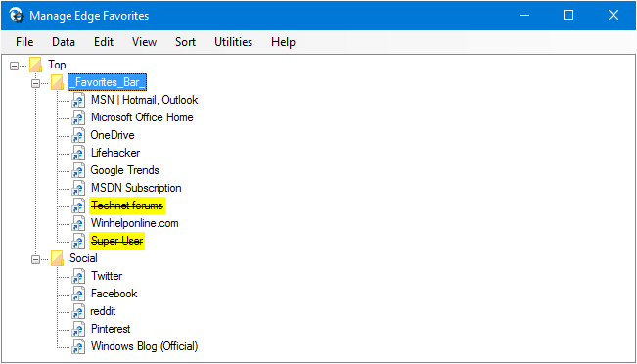Close the Manage Edge Favorites window

pyautogui.click(x=614, y=16)
